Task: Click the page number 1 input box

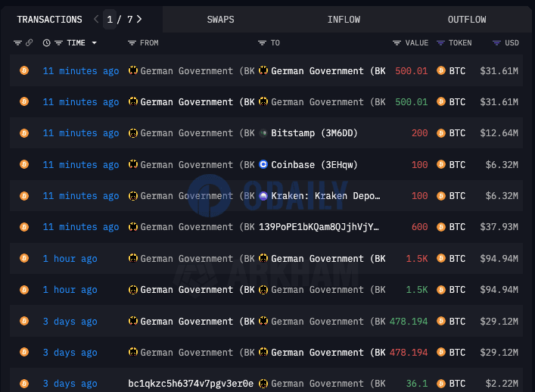Action: 110,20
